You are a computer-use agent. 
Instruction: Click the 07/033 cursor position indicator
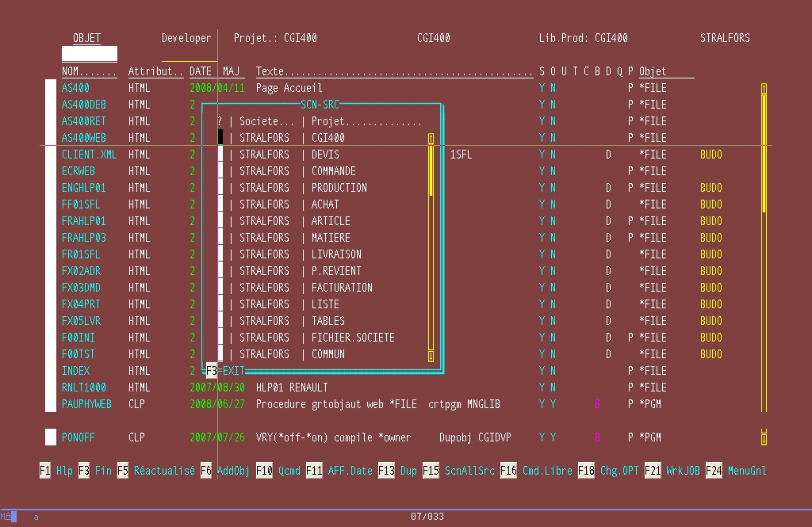[427, 516]
